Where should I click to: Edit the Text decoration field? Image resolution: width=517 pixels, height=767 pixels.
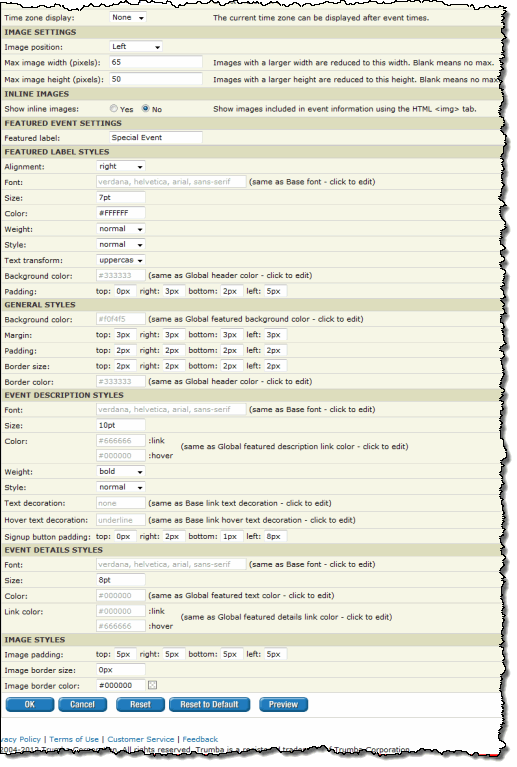coord(121,503)
